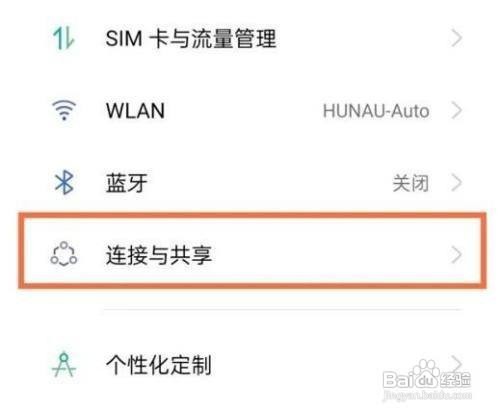Viewport: 500px width, 413px height.
Task: Expand SIM 卡与流量管理 chevron arrow
Action: pos(457,38)
